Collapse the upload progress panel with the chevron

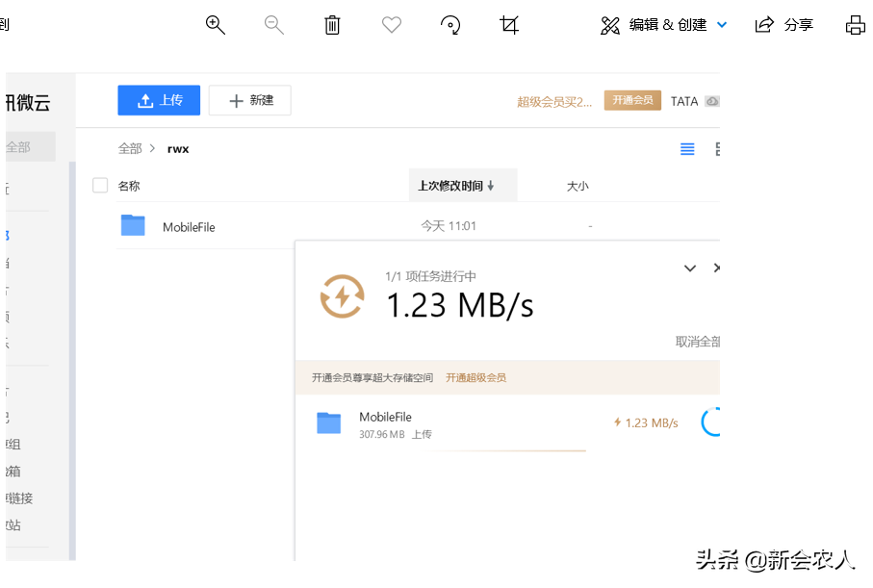click(x=689, y=268)
